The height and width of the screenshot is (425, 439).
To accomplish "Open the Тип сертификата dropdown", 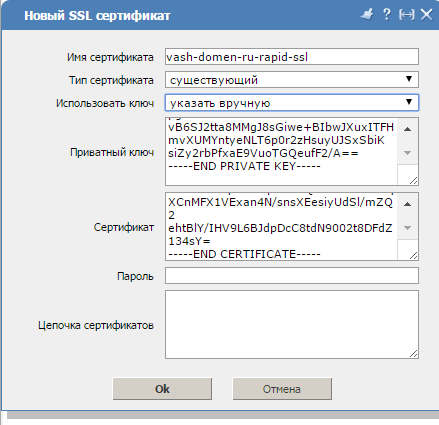I will 292,80.
